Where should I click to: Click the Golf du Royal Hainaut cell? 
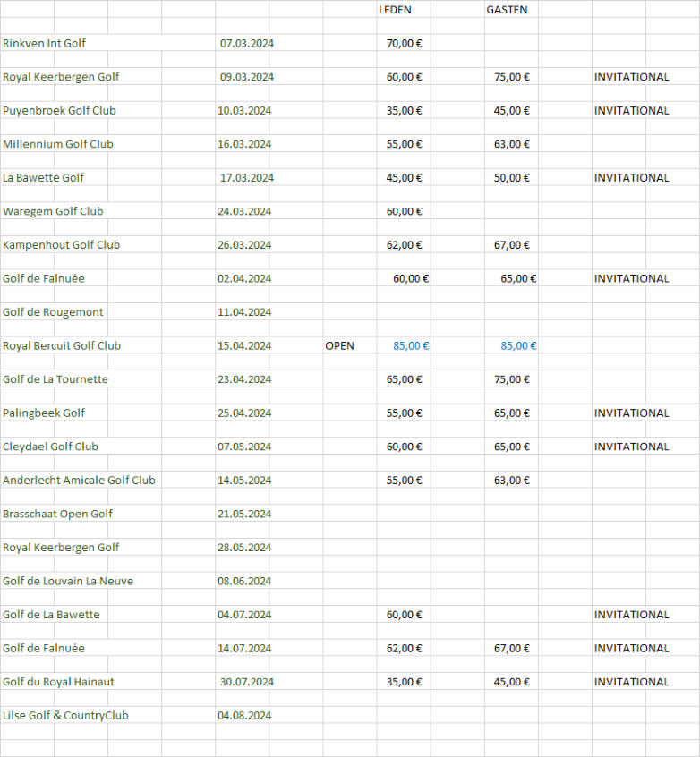[58, 682]
